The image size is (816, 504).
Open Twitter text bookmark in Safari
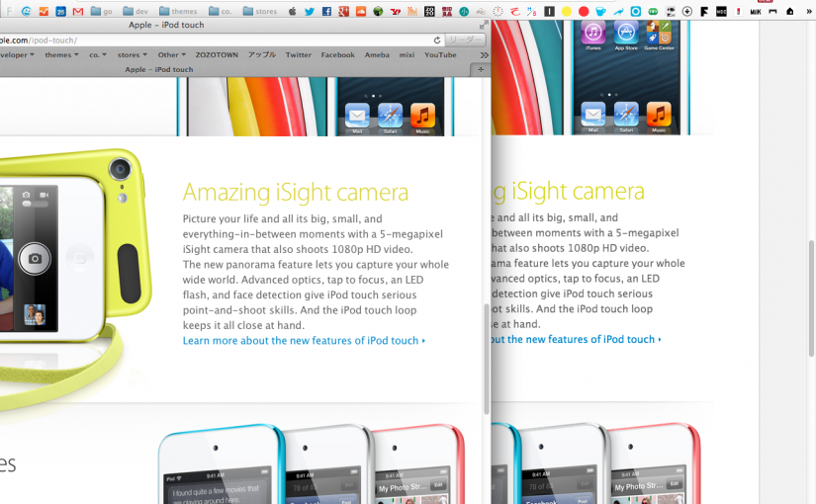point(298,54)
